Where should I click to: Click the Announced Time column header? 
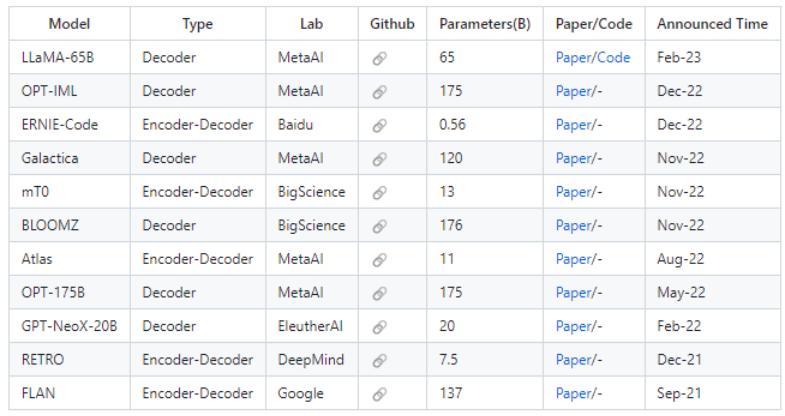tap(712, 23)
